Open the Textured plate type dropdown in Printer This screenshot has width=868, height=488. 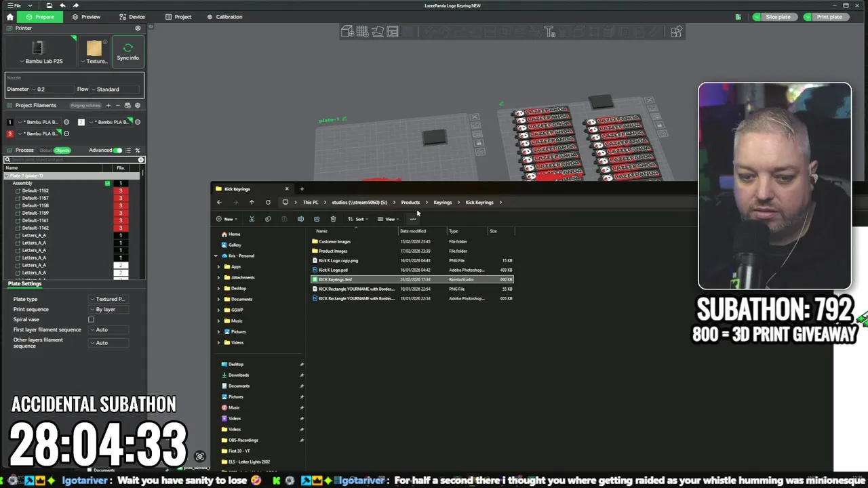click(x=94, y=52)
